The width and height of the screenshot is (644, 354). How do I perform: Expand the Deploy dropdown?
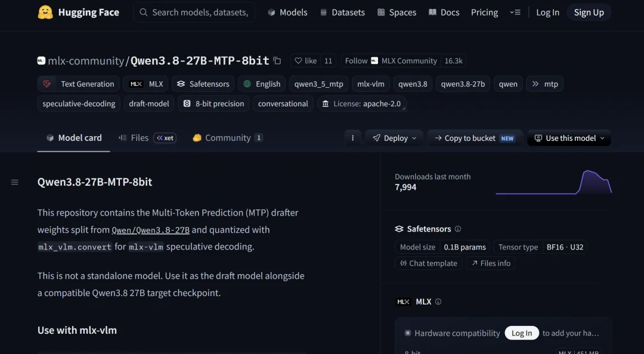tap(394, 138)
